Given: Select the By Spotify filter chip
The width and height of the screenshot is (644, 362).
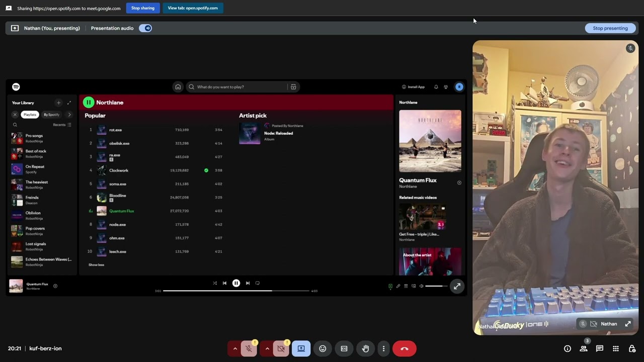Looking at the screenshot, I should click(x=51, y=115).
